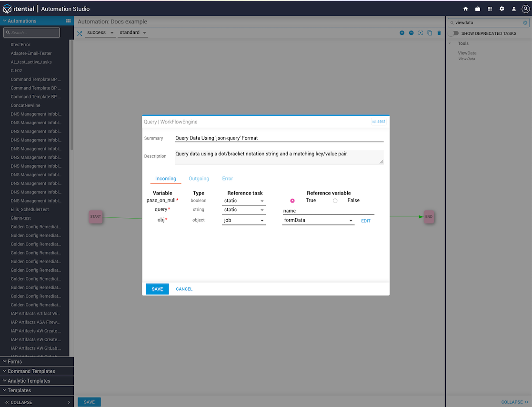Click CANCEL in the Query dialog

tap(184, 289)
